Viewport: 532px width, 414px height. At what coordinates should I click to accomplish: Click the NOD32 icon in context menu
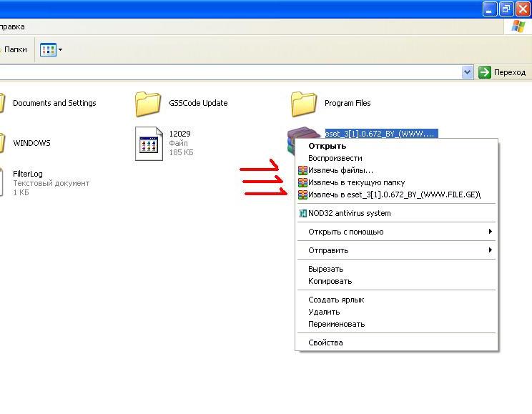click(x=302, y=214)
